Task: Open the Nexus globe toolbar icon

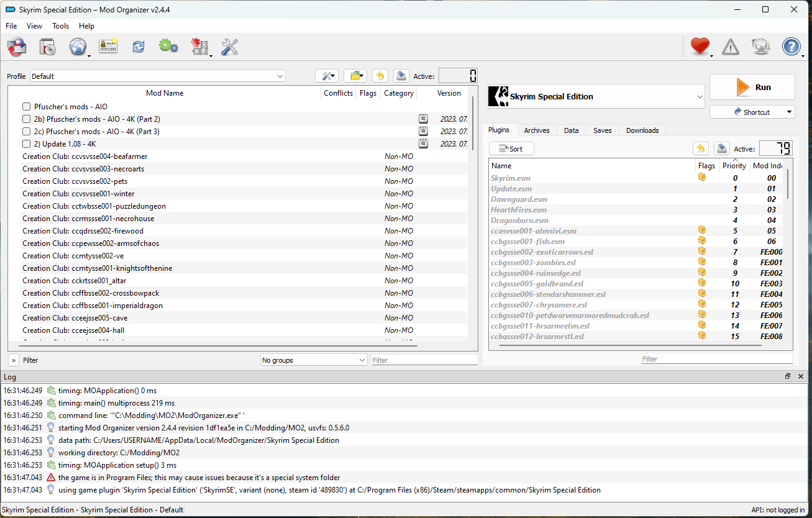Action: tap(78, 47)
